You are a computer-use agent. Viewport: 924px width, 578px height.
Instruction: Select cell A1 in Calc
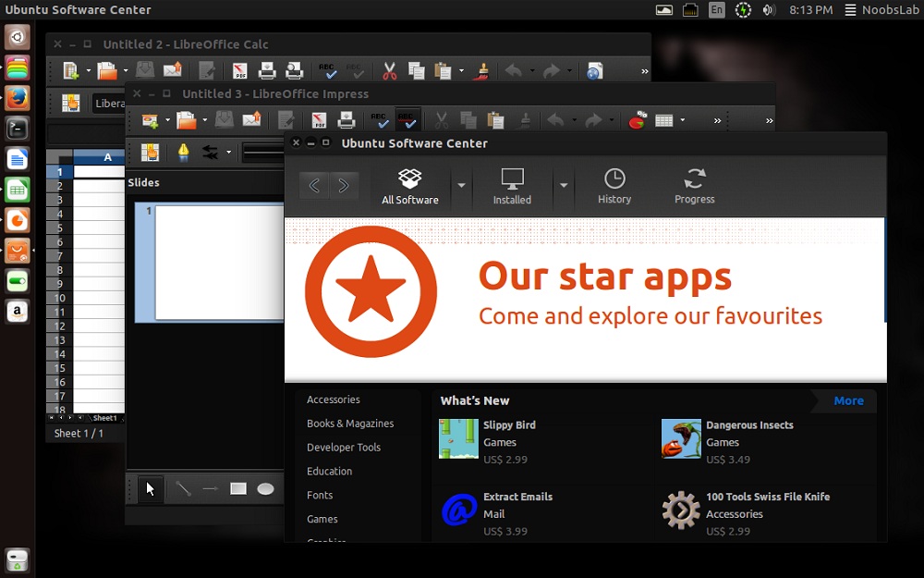coord(99,172)
